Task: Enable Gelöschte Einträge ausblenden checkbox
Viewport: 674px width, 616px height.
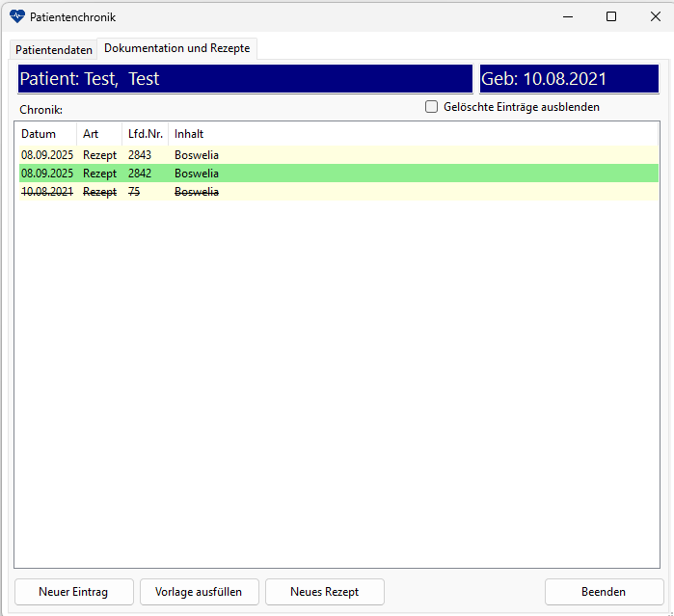Action: pos(431,107)
